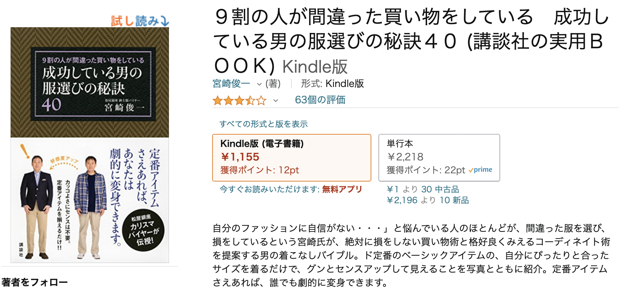
Task: Click the star rating icons
Action: coord(239,101)
